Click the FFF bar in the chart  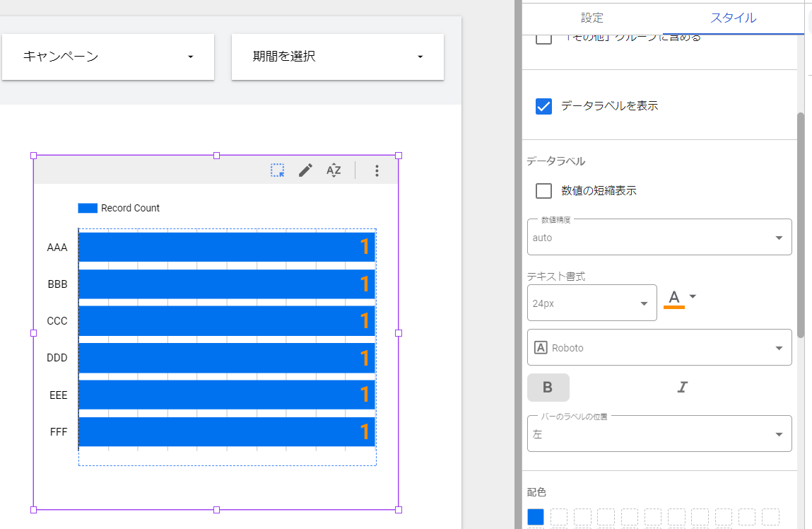tap(226, 431)
